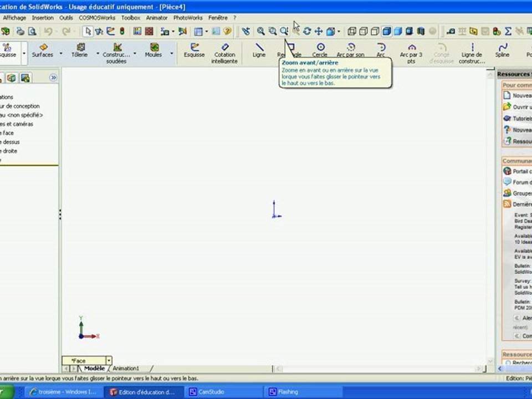Click the Constructions soudées icon

(116, 53)
